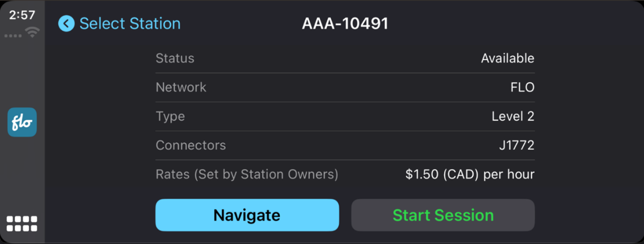Tap the back chevron icon
644x244 pixels.
click(x=66, y=24)
